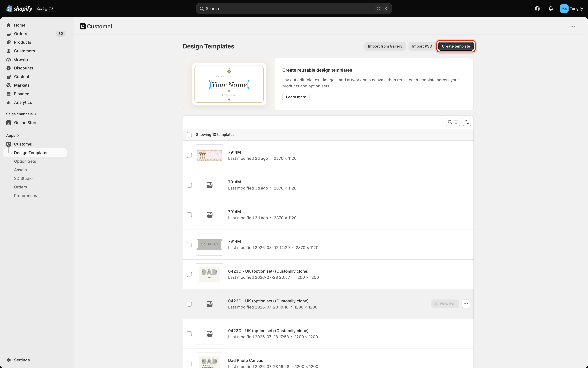Click the Content icon in sidebar
This screenshot has width=588, height=368.
[9, 77]
